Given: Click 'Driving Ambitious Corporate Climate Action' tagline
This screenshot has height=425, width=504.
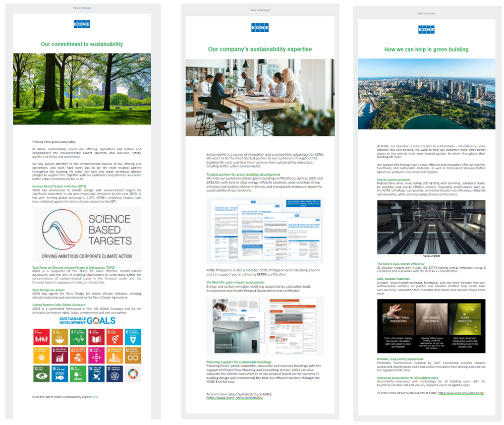Looking at the screenshot, I should [87, 256].
